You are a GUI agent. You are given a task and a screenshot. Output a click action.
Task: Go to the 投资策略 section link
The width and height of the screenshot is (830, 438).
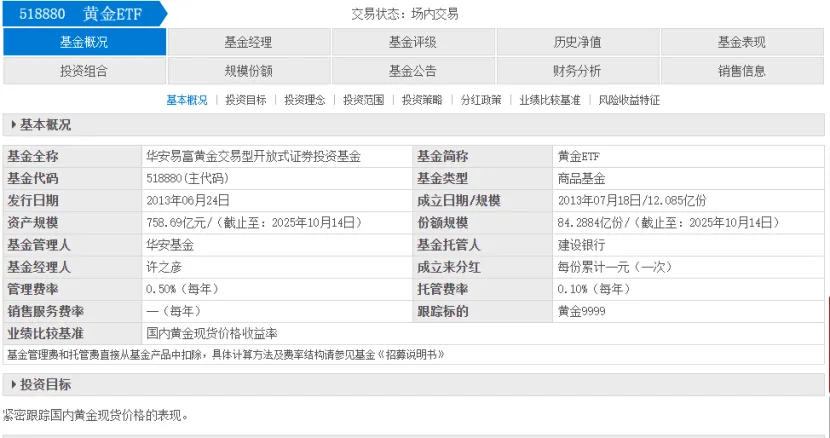click(x=423, y=100)
